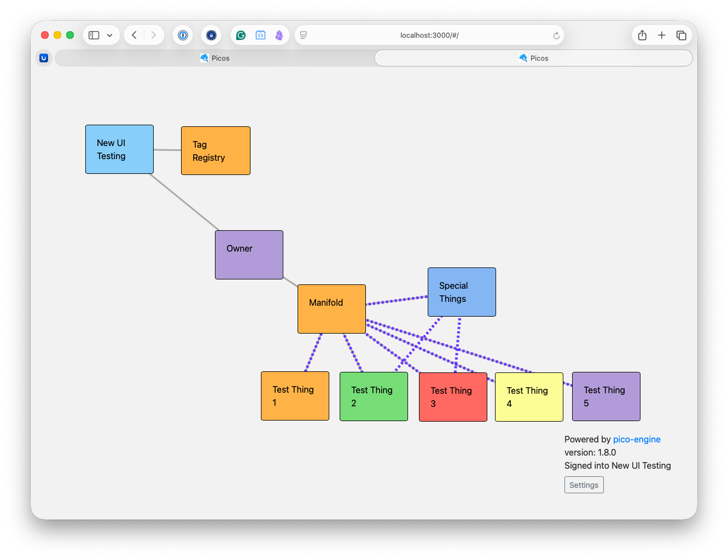Select the yellow Test Thing 4 box
The width and height of the screenshot is (728, 560).
click(529, 397)
